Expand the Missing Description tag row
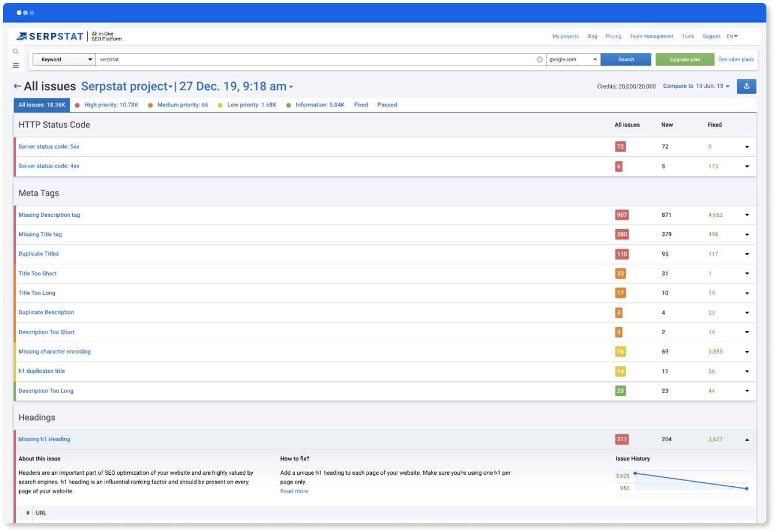 click(747, 215)
